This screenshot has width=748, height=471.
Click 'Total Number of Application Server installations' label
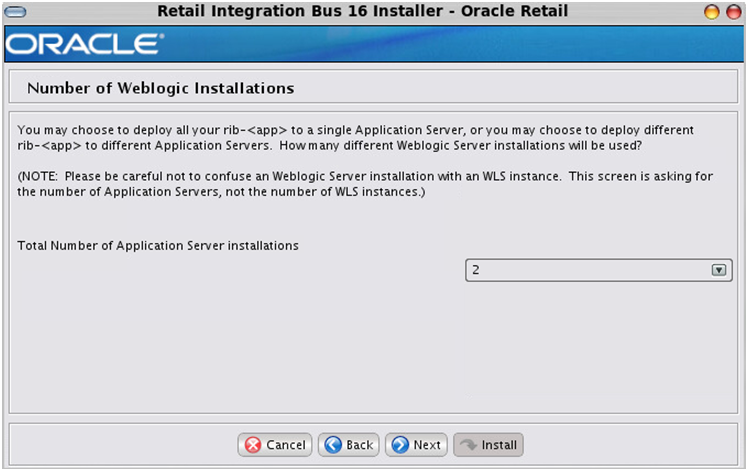158,245
